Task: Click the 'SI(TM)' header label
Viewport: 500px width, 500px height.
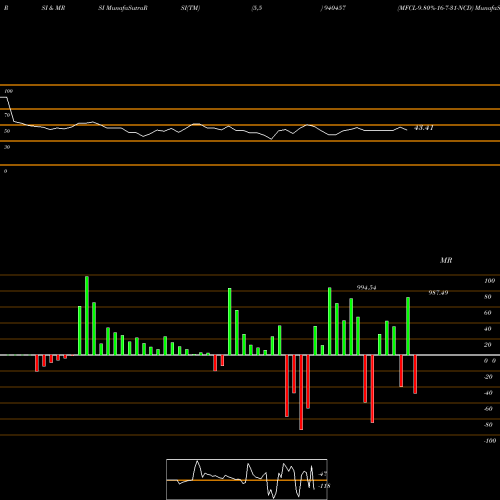Action: [190, 8]
